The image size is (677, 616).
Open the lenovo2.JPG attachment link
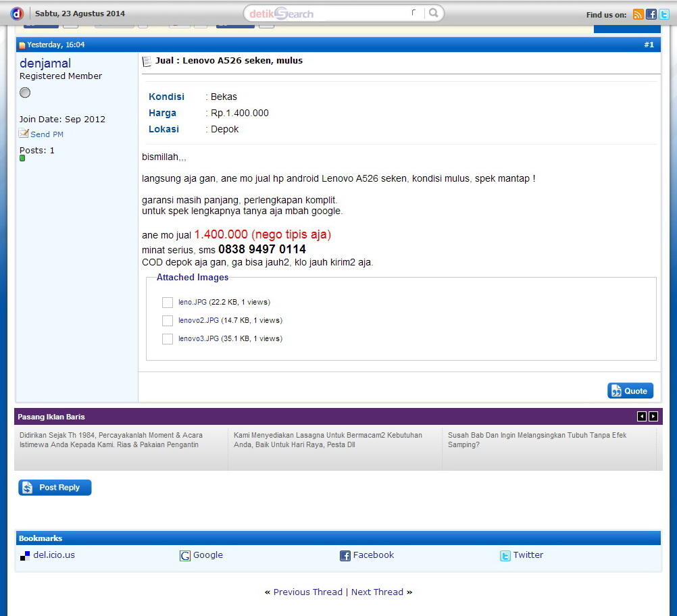coord(199,320)
